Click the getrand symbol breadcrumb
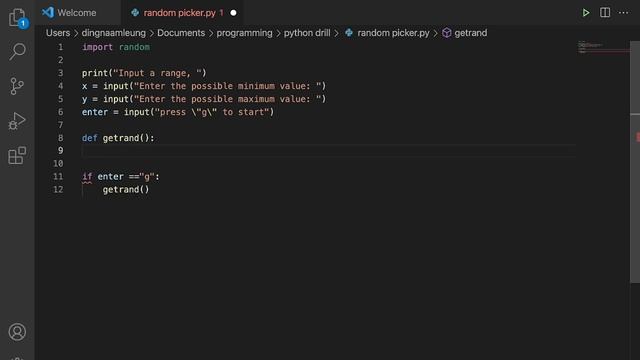The width and height of the screenshot is (640, 360). 470,33
